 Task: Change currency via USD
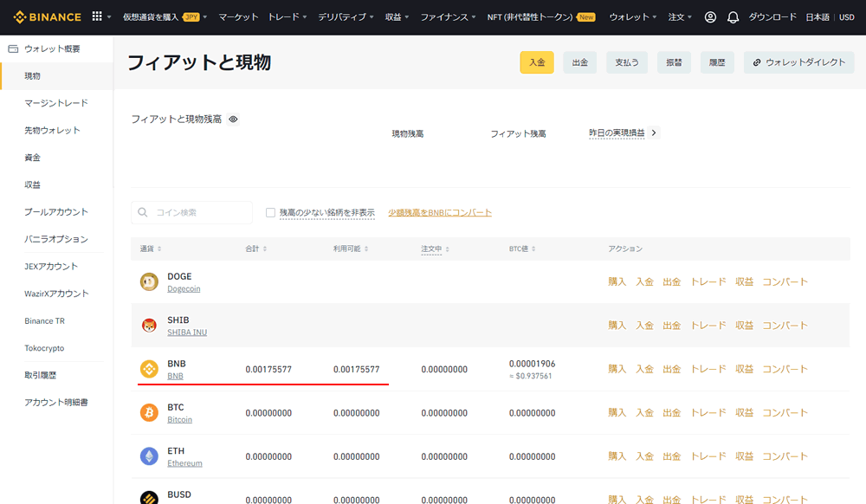pos(847,17)
